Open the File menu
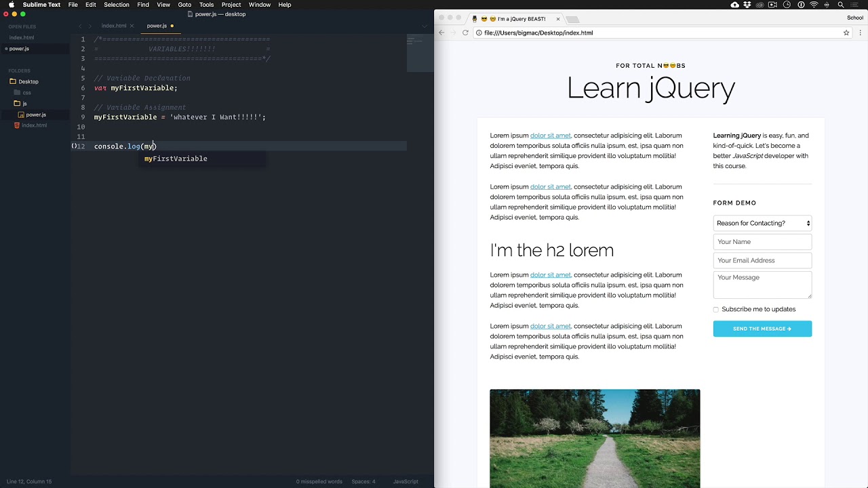The image size is (868, 488). point(73,5)
